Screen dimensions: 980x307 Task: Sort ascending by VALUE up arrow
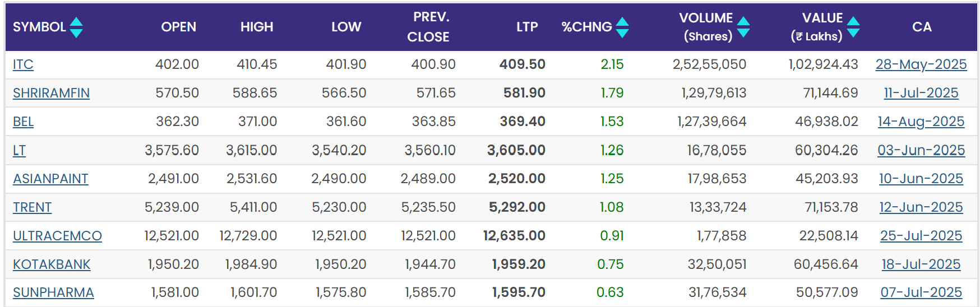[x=853, y=21]
